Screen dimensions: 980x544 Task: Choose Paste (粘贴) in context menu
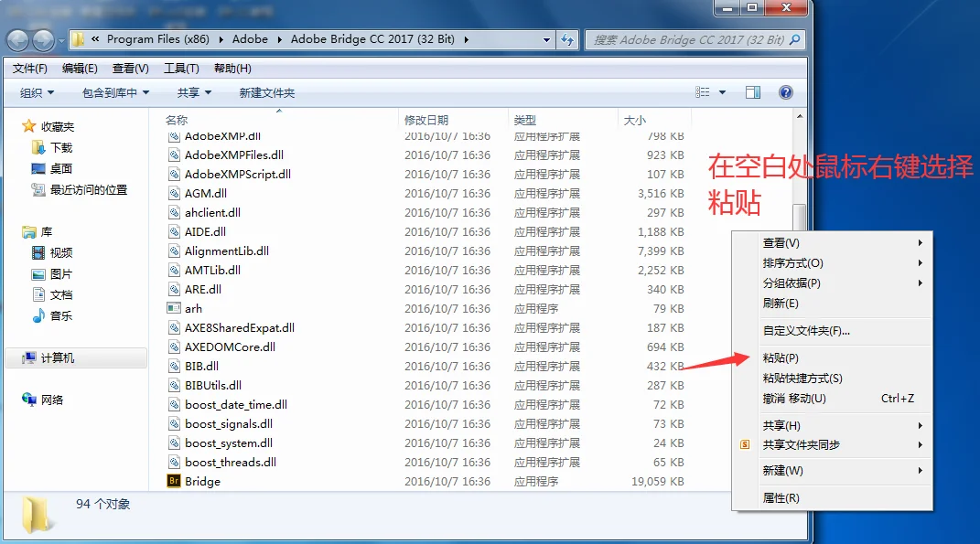(x=832, y=357)
